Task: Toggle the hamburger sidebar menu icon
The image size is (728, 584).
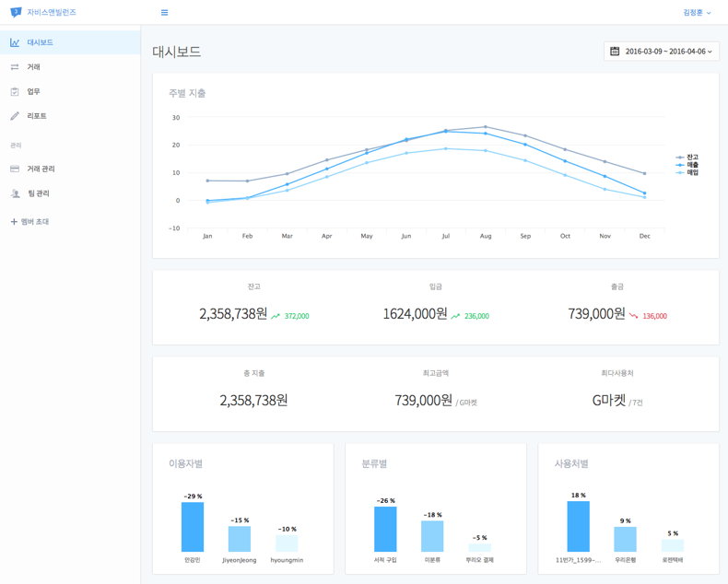Action: point(164,13)
